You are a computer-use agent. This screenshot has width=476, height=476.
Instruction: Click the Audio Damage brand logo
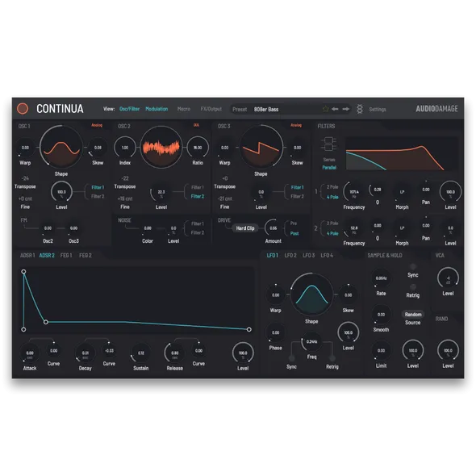pos(436,109)
